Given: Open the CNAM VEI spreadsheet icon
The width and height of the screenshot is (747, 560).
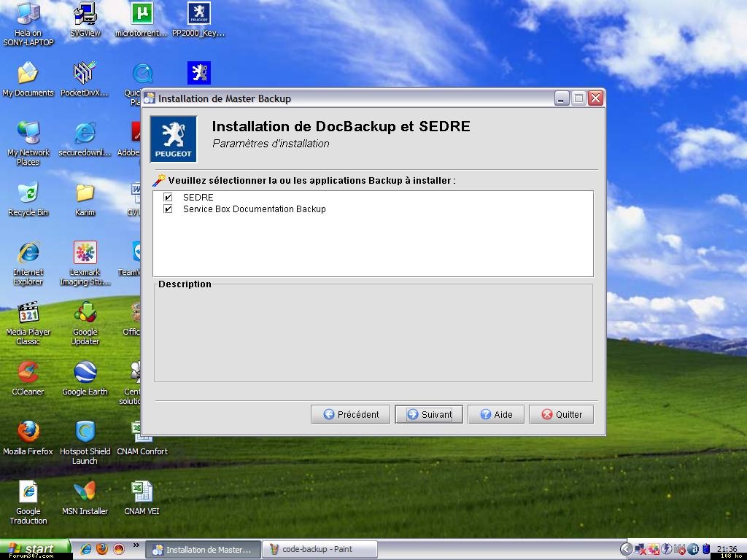Looking at the screenshot, I should (x=142, y=498).
